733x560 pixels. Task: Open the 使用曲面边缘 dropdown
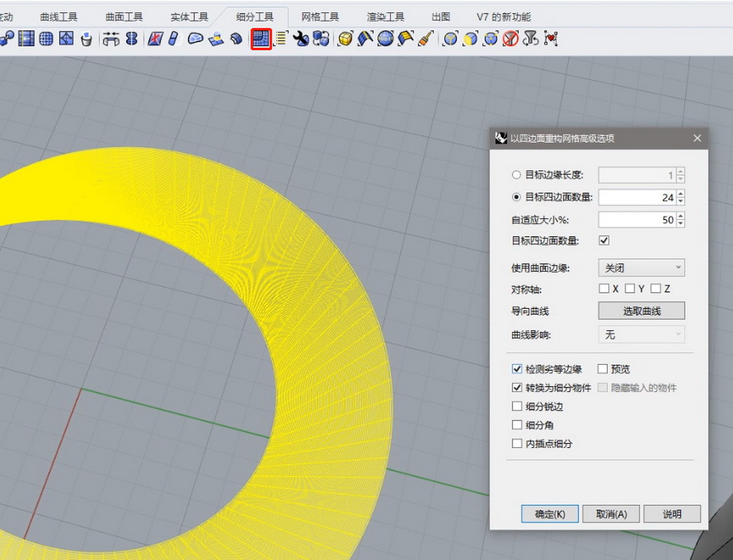click(x=641, y=268)
